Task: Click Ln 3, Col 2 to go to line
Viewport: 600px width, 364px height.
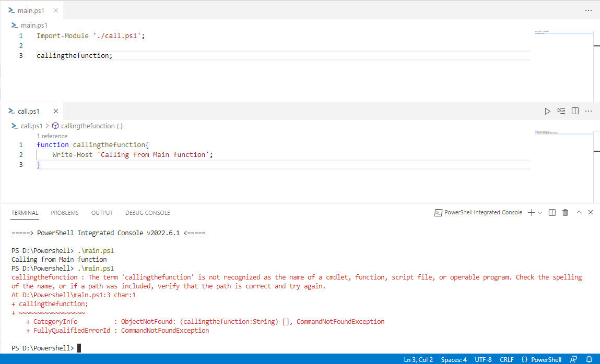Action: pos(418,359)
